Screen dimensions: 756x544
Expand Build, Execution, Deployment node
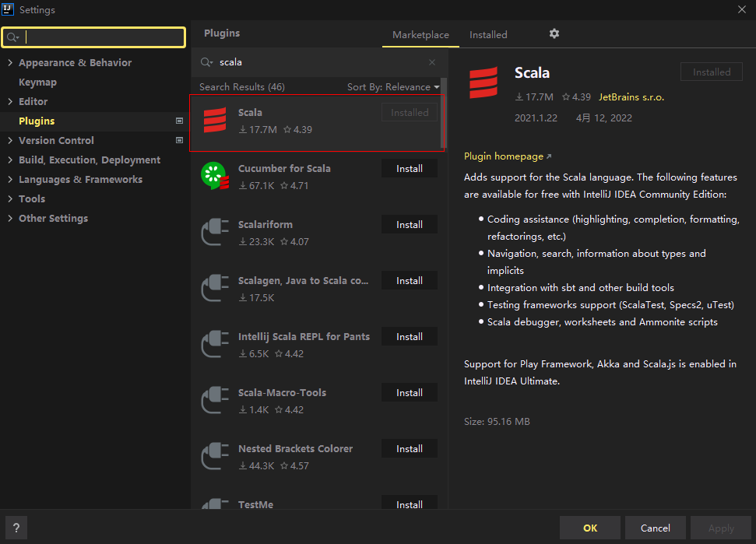[10, 160]
